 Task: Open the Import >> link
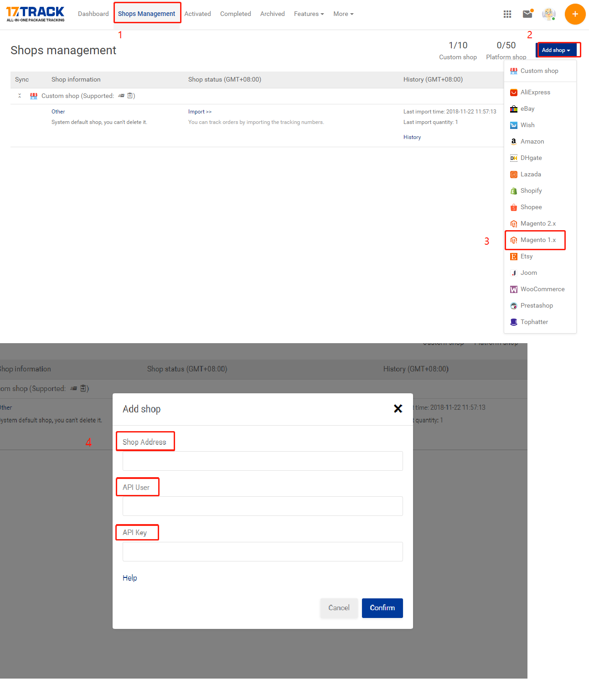coord(200,112)
